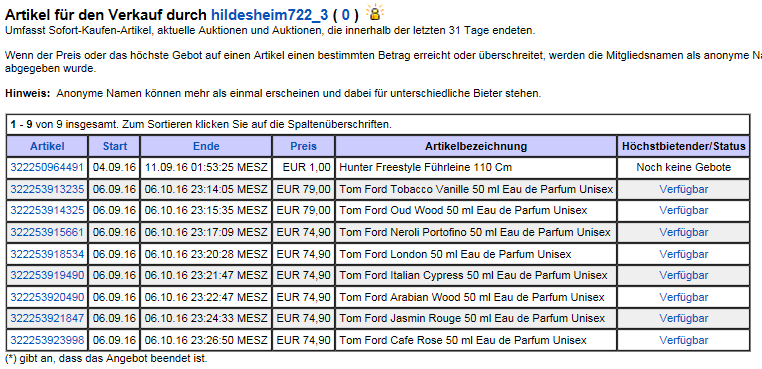Open item number 322253921847
This screenshot has height=369, width=762.
tap(47, 318)
